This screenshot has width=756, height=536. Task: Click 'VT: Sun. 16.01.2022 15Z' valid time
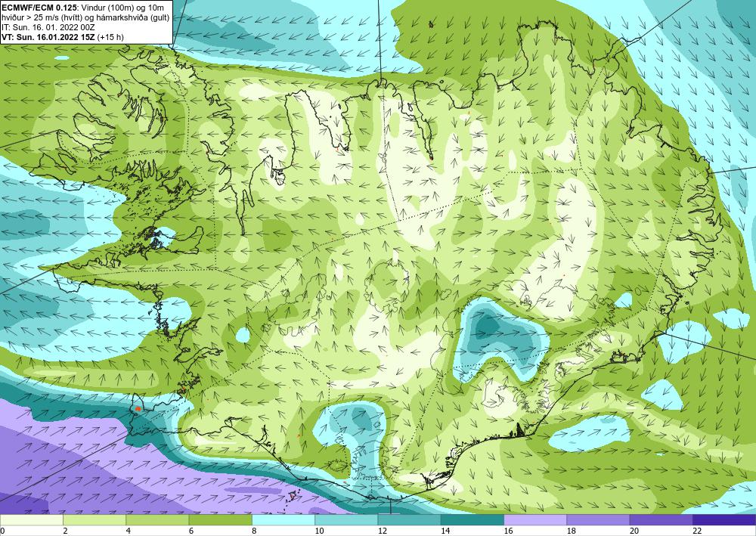(x=48, y=37)
